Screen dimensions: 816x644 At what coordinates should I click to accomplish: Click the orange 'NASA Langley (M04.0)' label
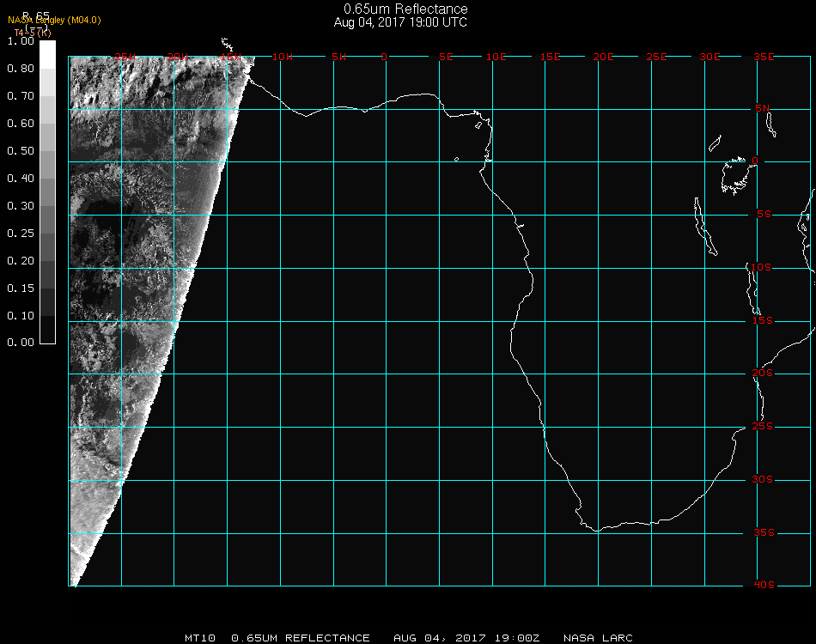[54, 21]
